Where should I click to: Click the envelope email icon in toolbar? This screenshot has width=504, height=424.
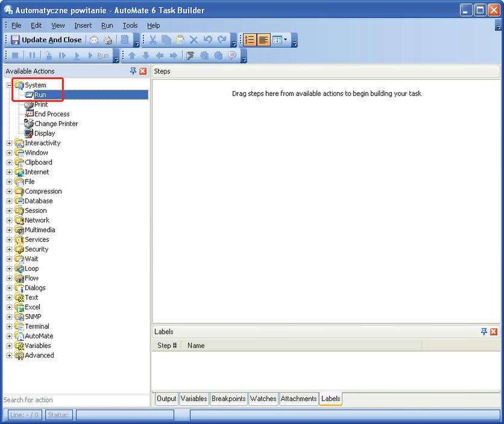[x=94, y=40]
